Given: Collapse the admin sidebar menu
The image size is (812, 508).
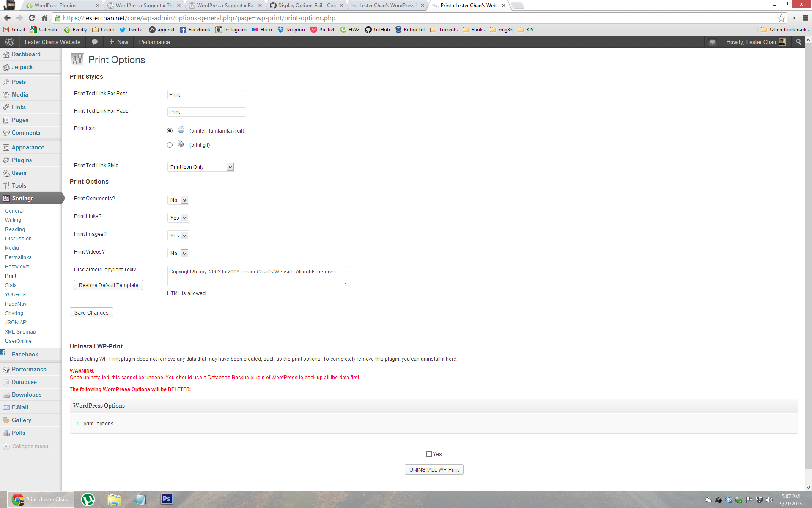Looking at the screenshot, I should click(25, 447).
